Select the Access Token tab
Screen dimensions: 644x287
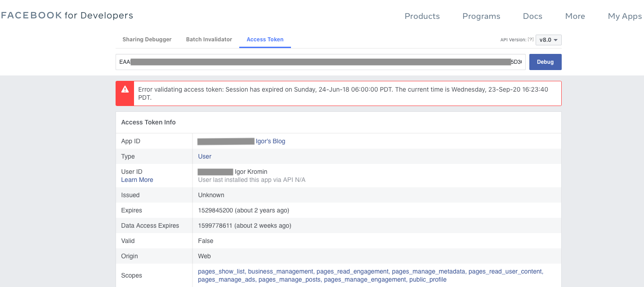coord(265,40)
